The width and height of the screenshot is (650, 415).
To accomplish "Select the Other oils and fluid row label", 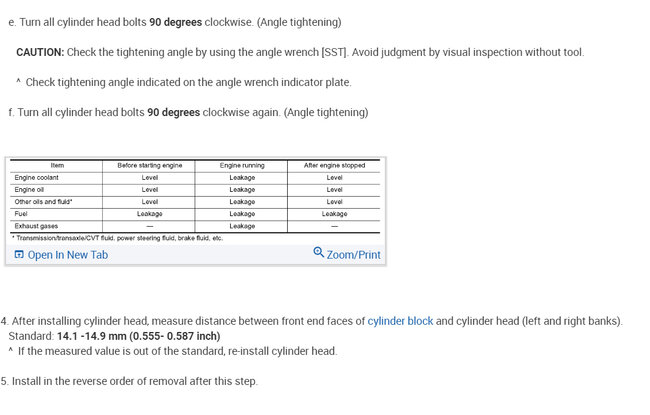I will coord(43,201).
